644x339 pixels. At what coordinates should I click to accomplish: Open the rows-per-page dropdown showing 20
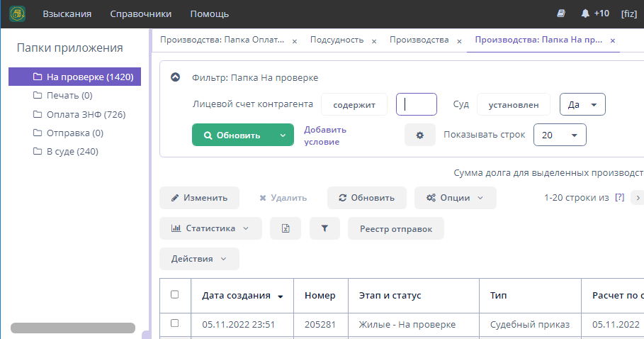(x=559, y=135)
